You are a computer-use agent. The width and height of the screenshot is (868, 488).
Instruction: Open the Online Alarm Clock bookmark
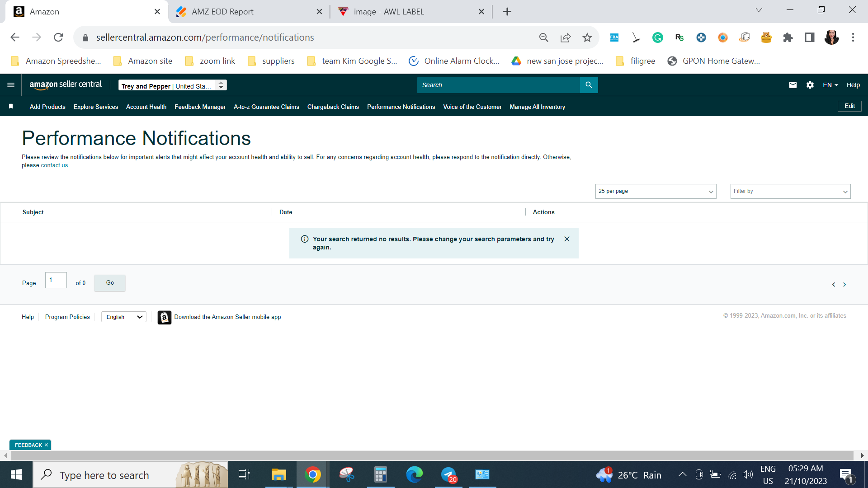[454, 61]
